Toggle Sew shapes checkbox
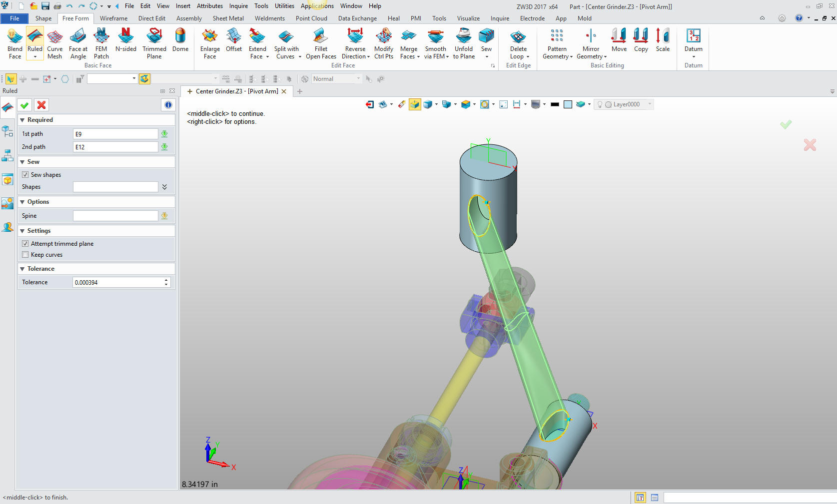Viewport: 837px width, 504px height. click(25, 175)
